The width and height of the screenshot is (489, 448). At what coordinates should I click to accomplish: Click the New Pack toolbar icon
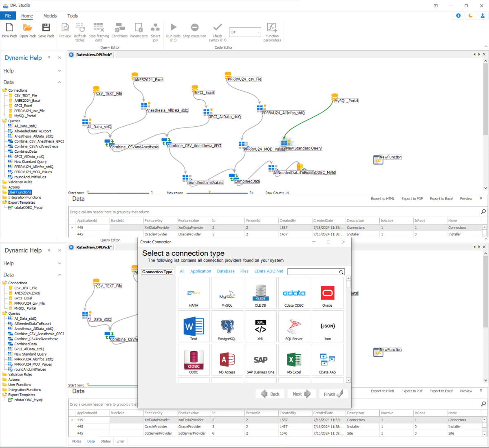(9, 28)
